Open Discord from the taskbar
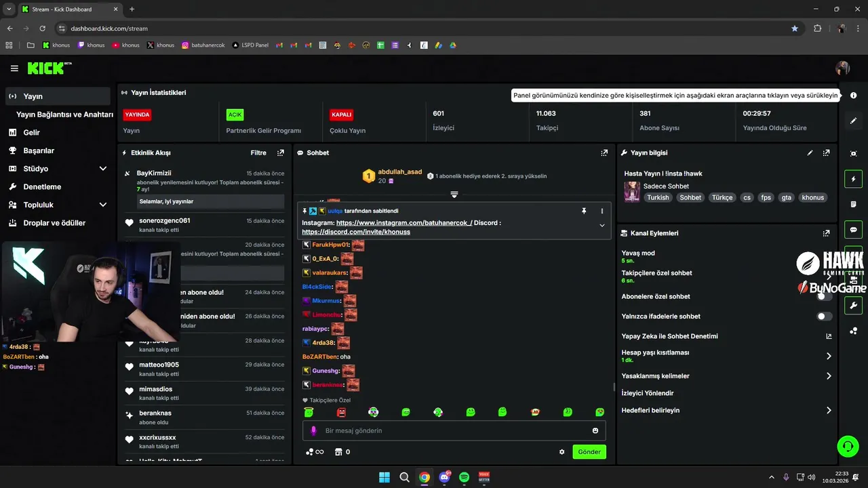 444,477
